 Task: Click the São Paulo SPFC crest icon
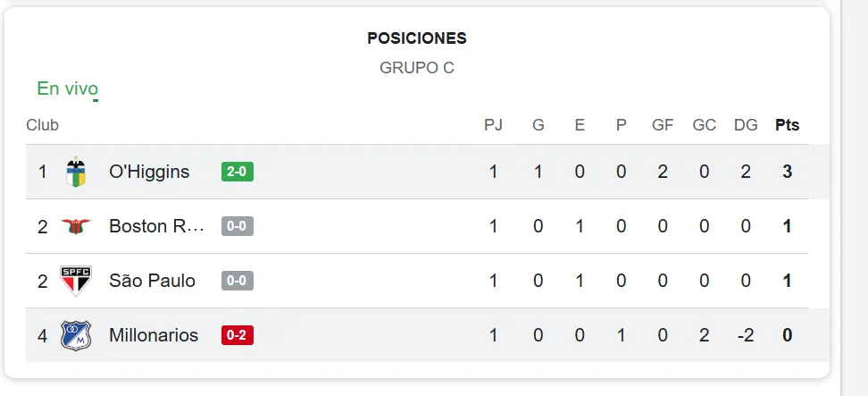(76, 281)
